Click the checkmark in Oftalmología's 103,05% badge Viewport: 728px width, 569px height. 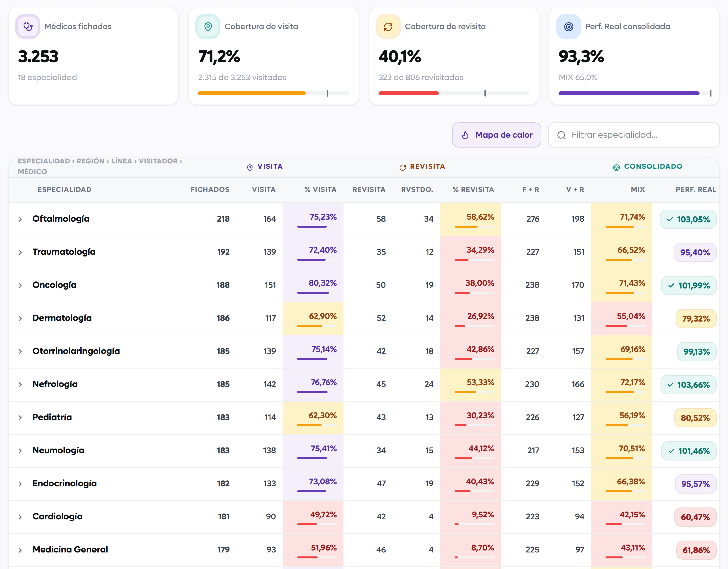[670, 219]
